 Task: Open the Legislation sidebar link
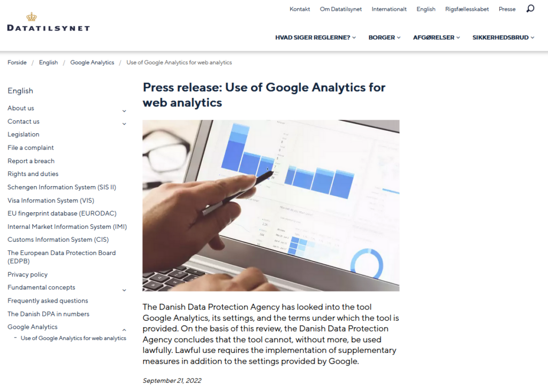click(24, 134)
